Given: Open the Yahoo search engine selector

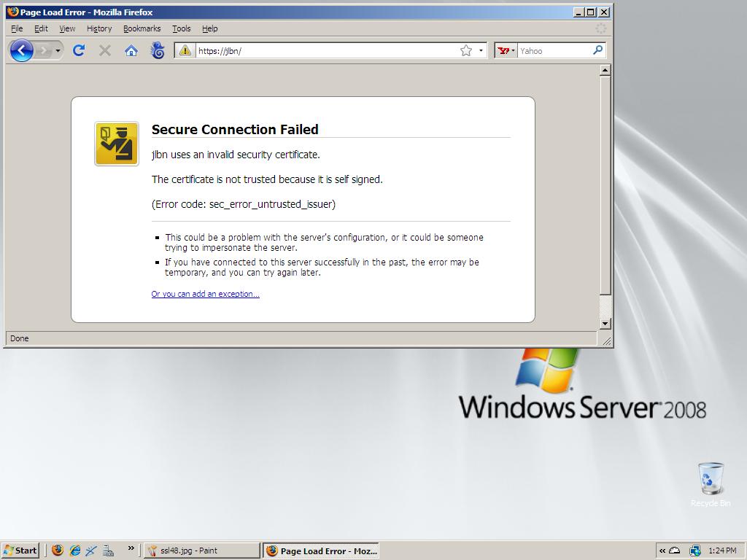Looking at the screenshot, I should [x=506, y=50].
